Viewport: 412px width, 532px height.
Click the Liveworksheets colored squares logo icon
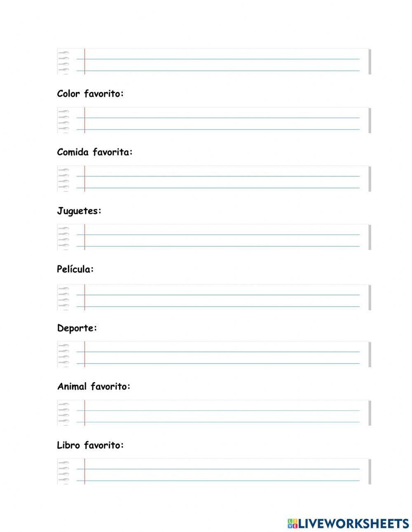pyautogui.click(x=293, y=523)
